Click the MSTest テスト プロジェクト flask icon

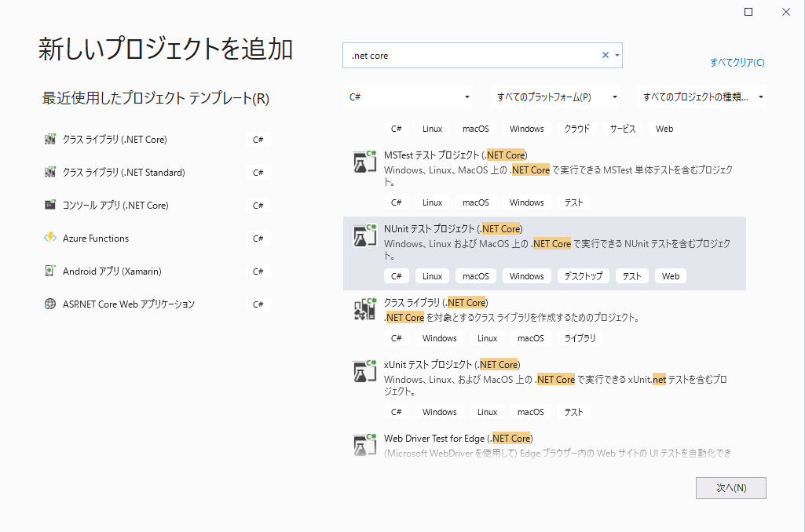(x=364, y=162)
